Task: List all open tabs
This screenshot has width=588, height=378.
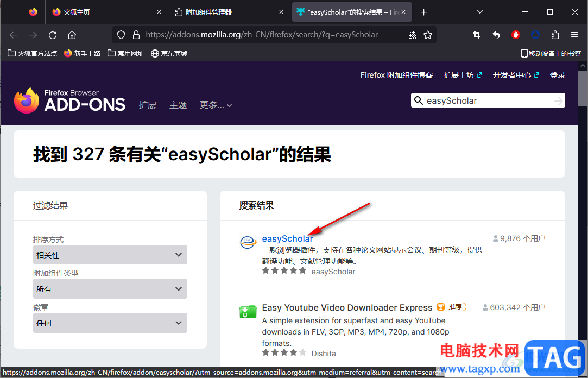Action: [x=479, y=12]
